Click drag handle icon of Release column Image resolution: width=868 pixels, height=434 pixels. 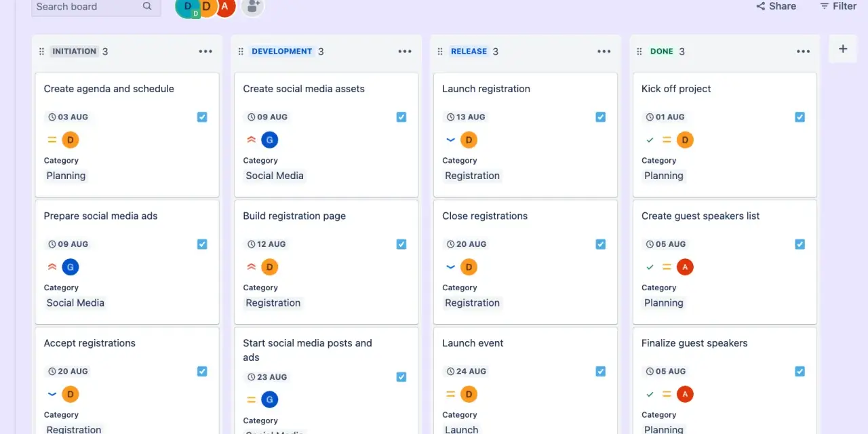pos(440,52)
